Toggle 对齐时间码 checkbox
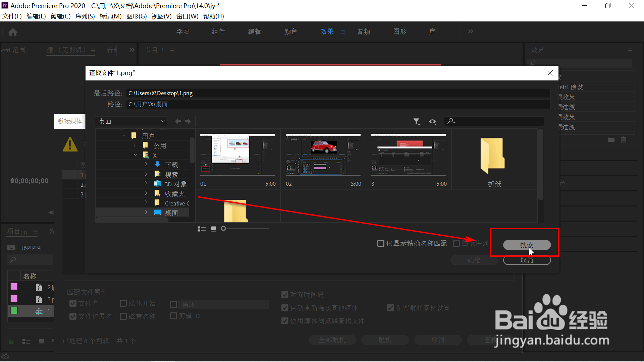Viewport: 644px width, 362px height. point(285,295)
